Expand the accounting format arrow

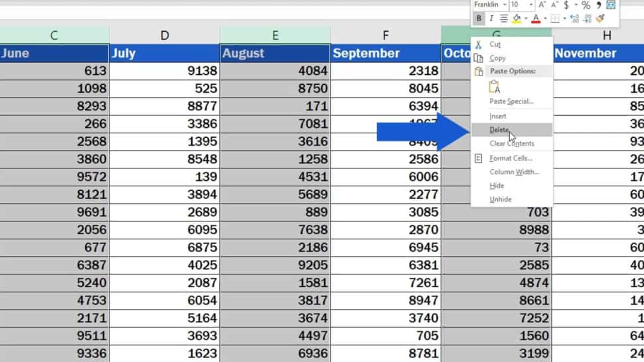[x=576, y=5]
